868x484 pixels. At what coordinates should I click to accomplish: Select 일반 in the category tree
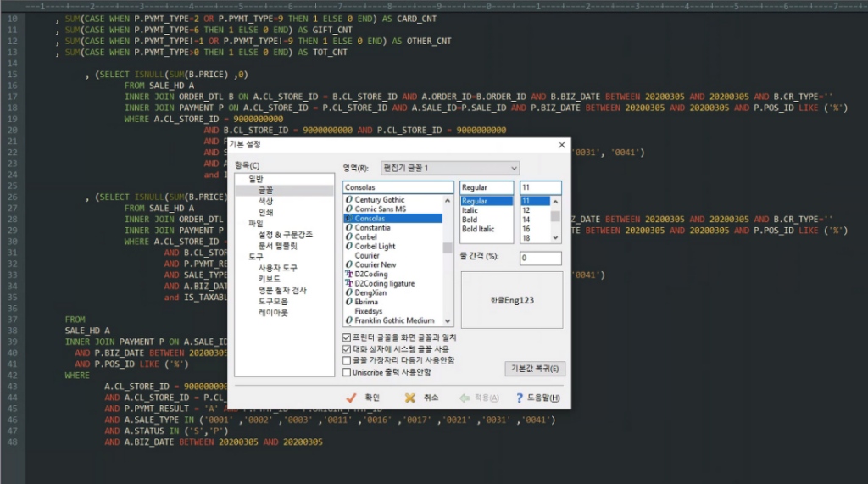pos(256,179)
